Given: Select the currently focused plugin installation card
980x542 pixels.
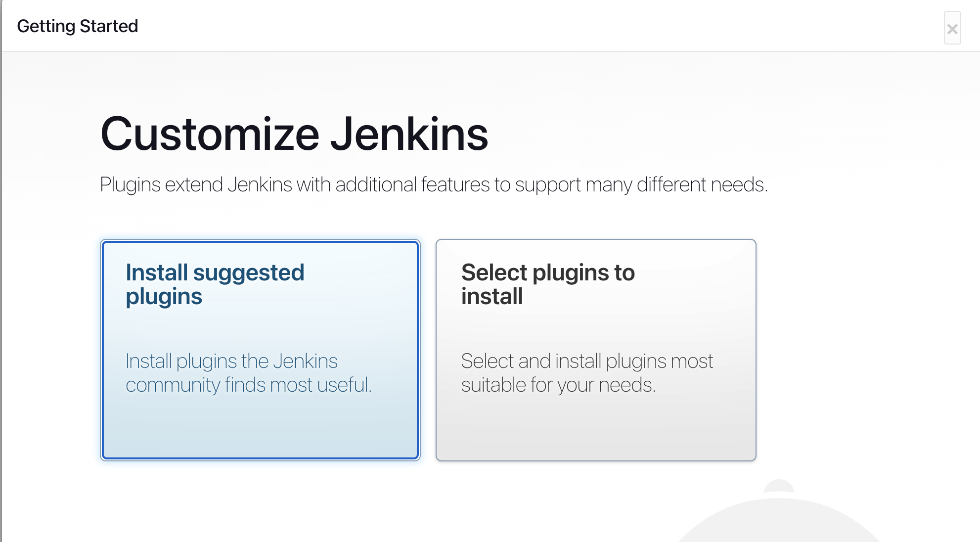Looking at the screenshot, I should [260, 349].
